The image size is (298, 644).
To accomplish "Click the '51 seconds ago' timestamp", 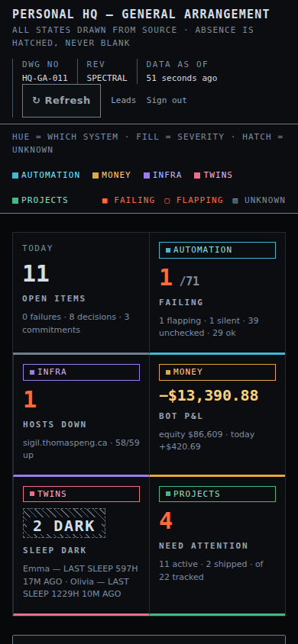I will pyautogui.click(x=182, y=78).
